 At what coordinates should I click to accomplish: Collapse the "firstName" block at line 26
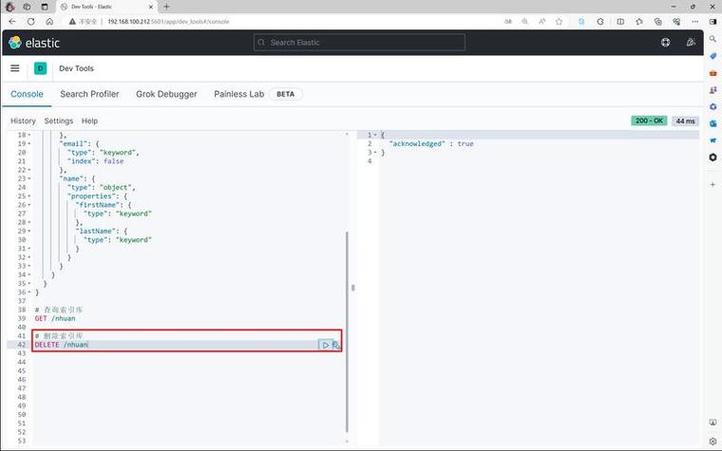[29, 205]
